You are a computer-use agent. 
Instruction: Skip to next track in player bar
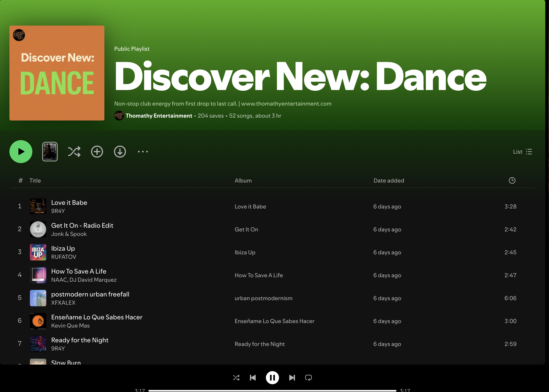[292, 377]
